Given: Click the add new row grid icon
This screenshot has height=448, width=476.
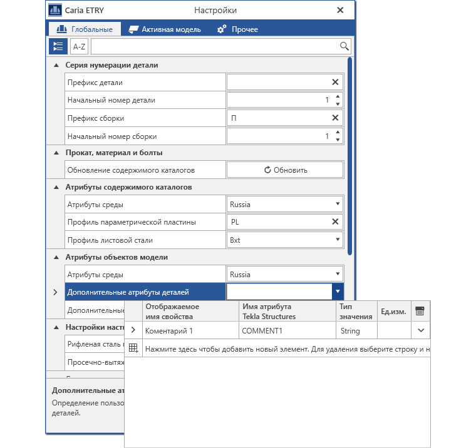Looking at the screenshot, I should (133, 348).
